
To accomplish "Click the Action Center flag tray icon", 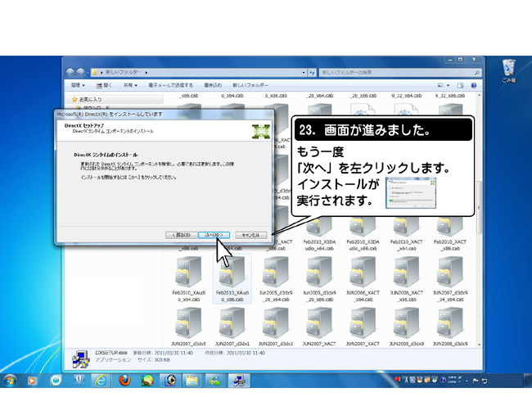I will click(476, 381).
